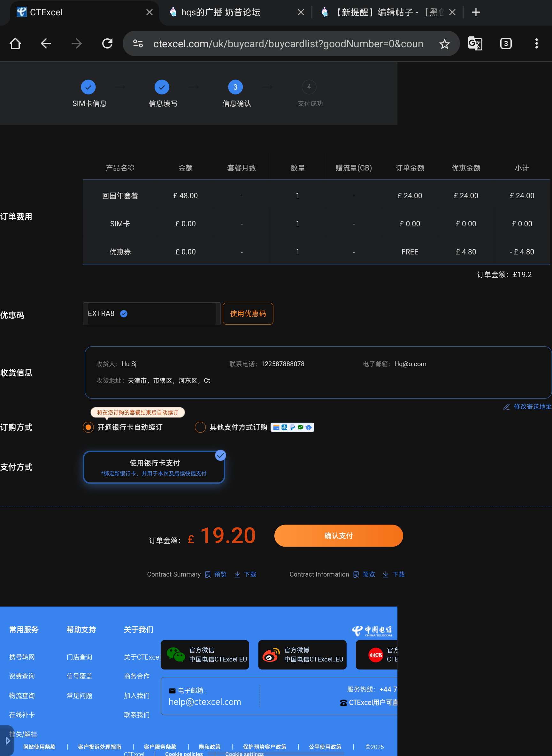Select 其他支付方式订购 radio button
The height and width of the screenshot is (756, 552).
pyautogui.click(x=200, y=427)
